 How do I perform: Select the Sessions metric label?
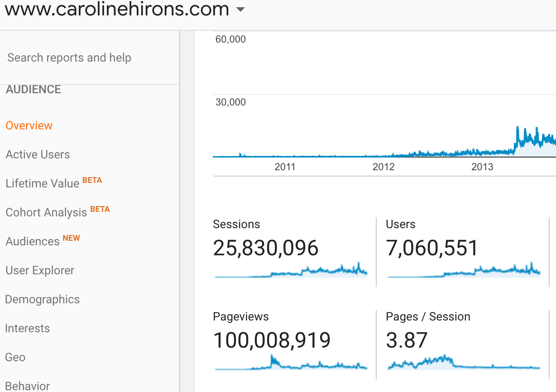[x=236, y=225]
